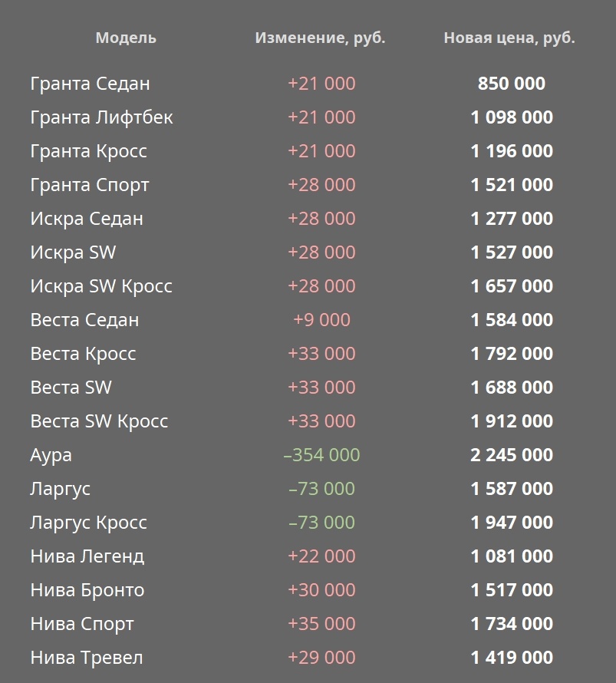Select the "Веста Кросс" model name

tap(84, 354)
